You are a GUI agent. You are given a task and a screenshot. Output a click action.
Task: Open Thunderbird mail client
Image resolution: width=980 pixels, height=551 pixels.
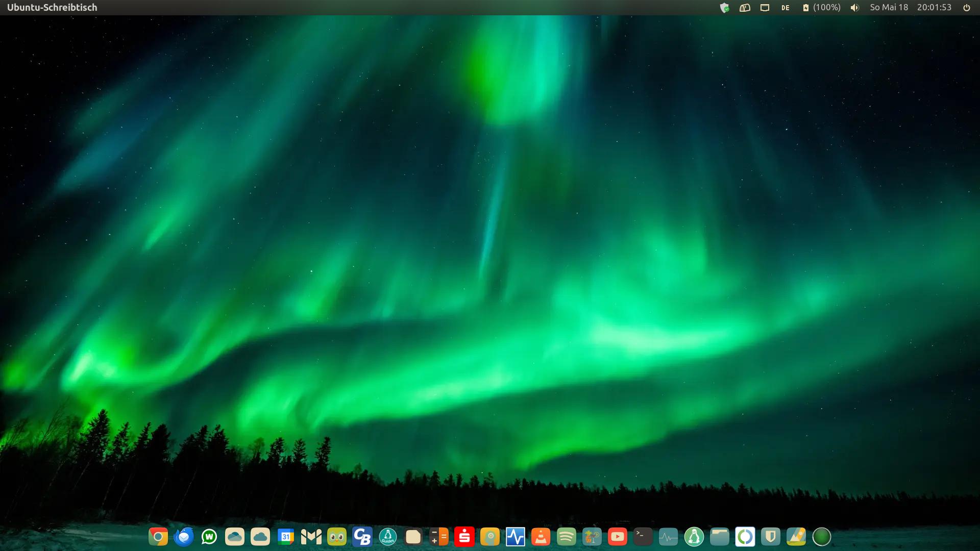(184, 537)
